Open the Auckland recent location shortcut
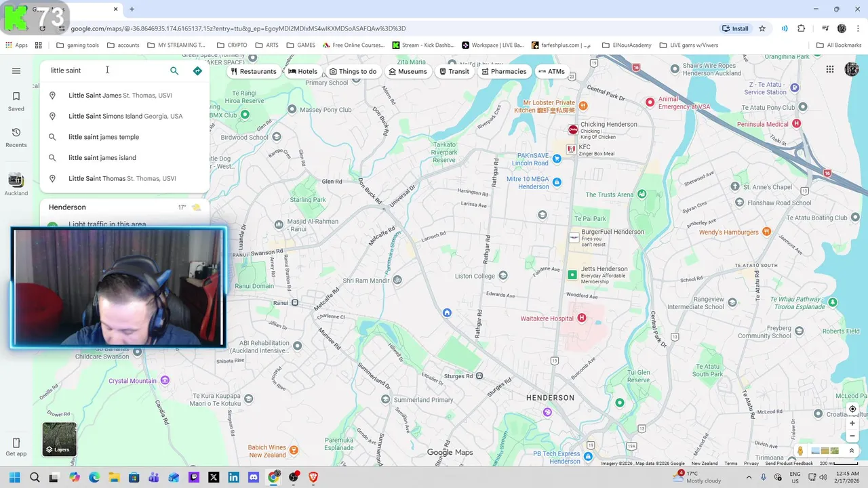 click(16, 184)
